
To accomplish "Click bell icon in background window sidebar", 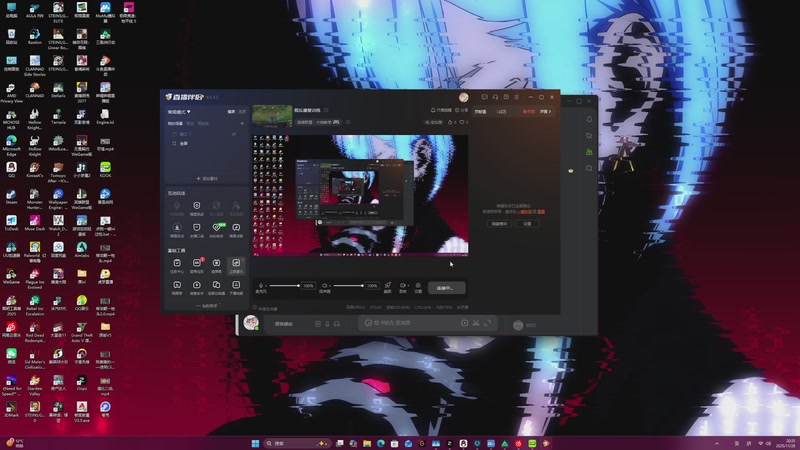I will click(x=589, y=119).
